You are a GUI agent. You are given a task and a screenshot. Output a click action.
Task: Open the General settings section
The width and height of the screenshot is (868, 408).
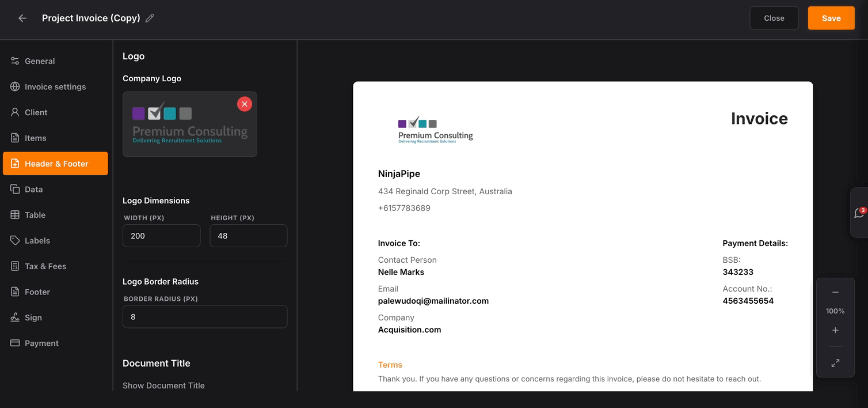point(40,61)
